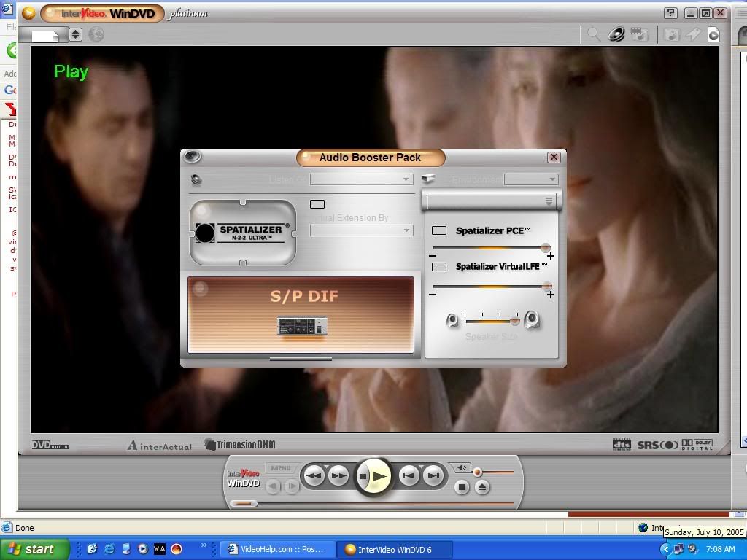Screen dimensions: 747x560
Task: Click the Speaker Size slider handle
Action: pos(514,322)
